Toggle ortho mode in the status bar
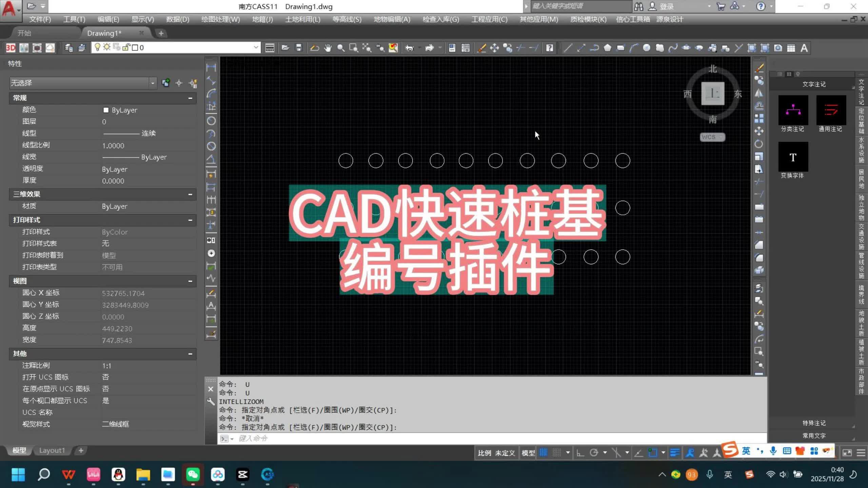The height and width of the screenshot is (488, 868). (580, 452)
